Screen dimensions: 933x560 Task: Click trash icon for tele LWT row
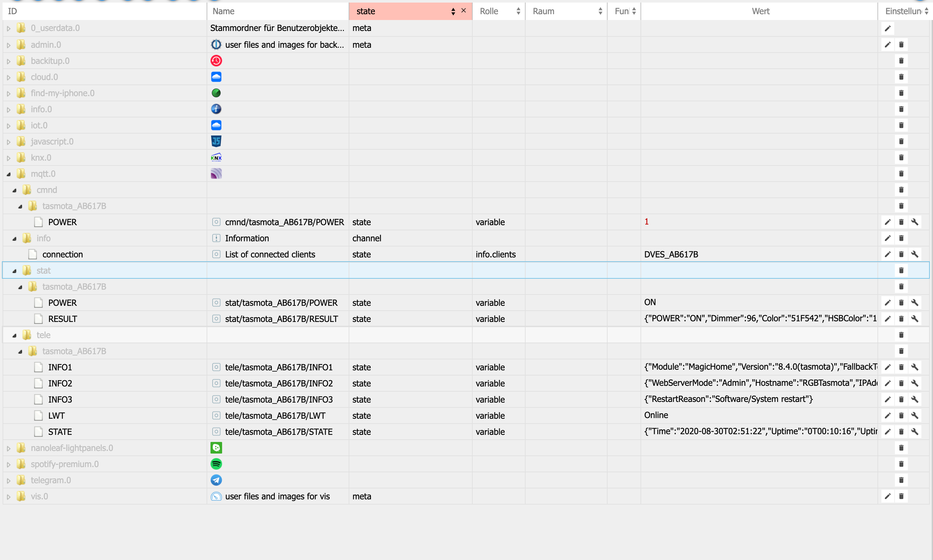pyautogui.click(x=901, y=415)
